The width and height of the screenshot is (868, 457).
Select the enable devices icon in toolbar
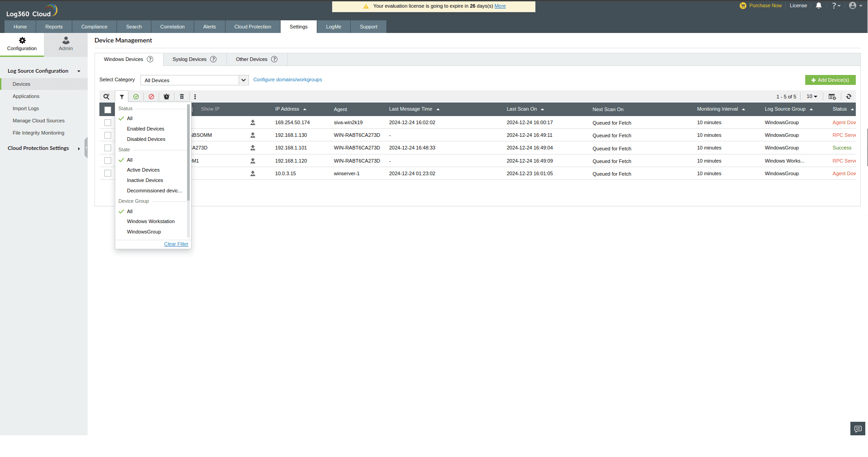click(x=136, y=97)
